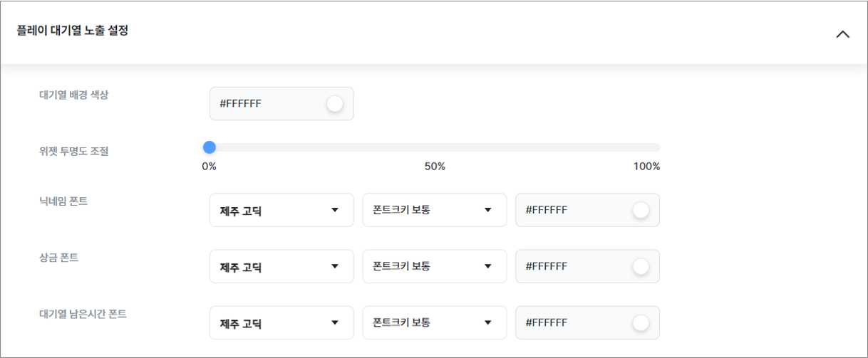Open the 상금 폰트 font size dropdown
The image size is (868, 358).
[x=434, y=266]
